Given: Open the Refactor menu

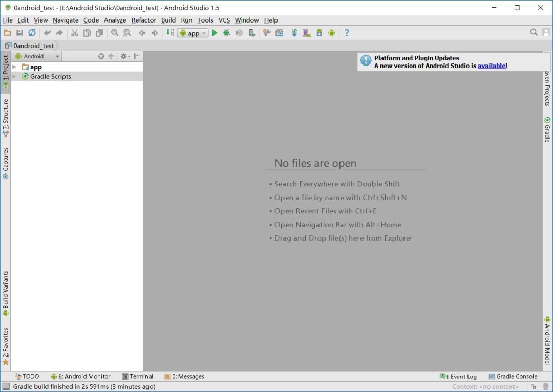Looking at the screenshot, I should point(143,20).
